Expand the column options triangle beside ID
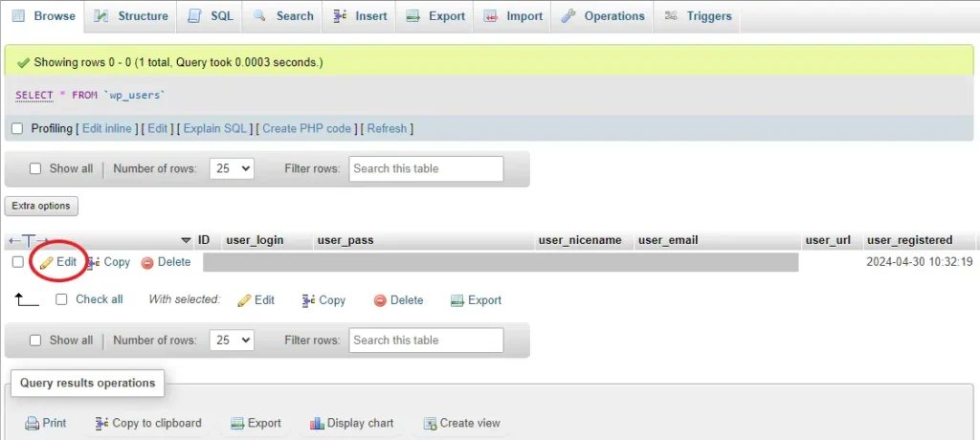 click(x=186, y=240)
